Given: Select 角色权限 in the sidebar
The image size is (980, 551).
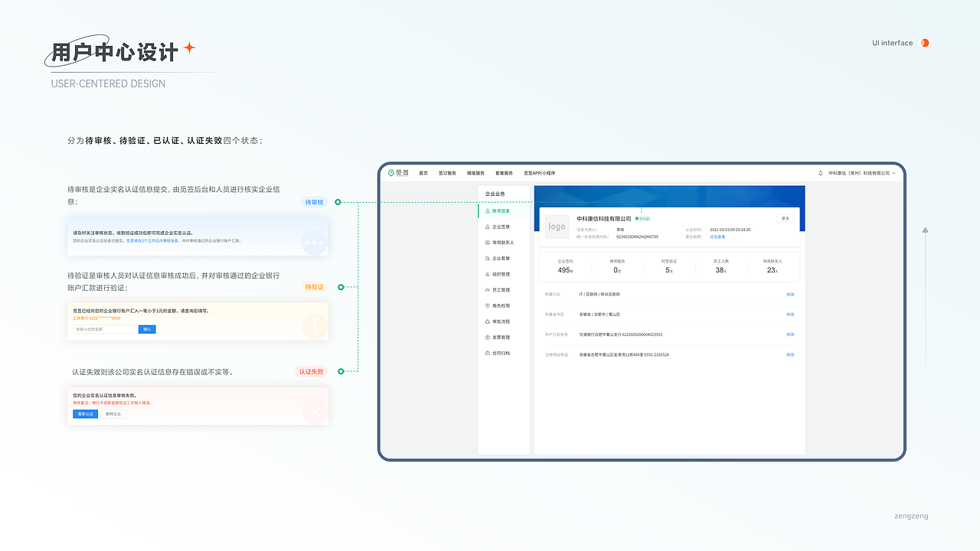Looking at the screenshot, I should coord(504,305).
